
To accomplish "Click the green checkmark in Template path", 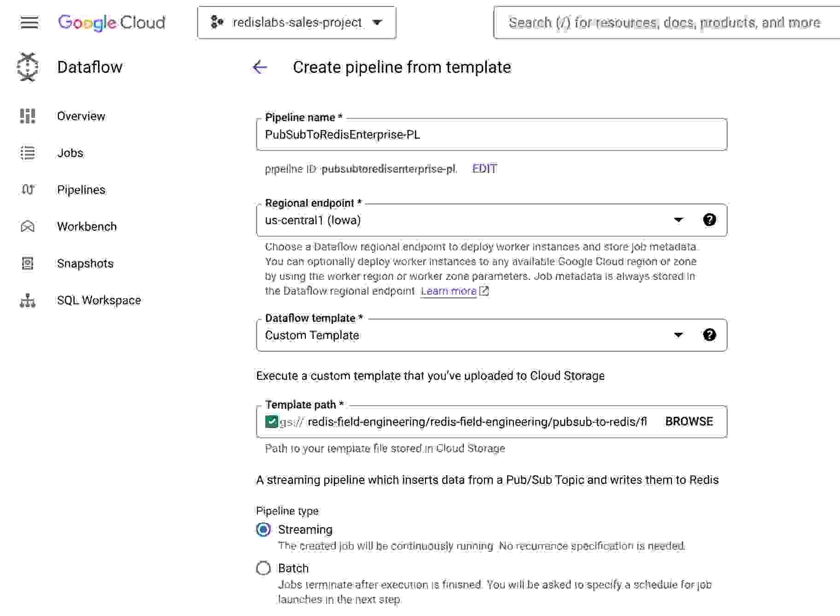I will click(x=272, y=421).
